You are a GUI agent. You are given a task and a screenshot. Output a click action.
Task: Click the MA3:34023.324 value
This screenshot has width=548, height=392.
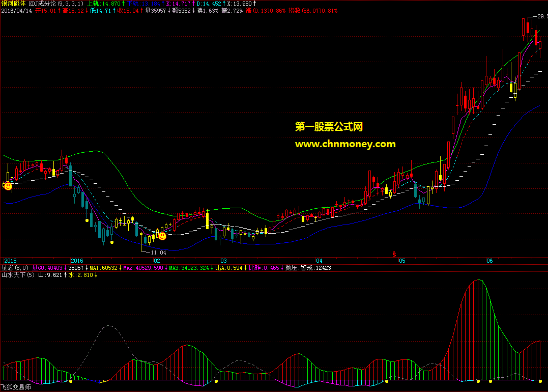(189, 268)
